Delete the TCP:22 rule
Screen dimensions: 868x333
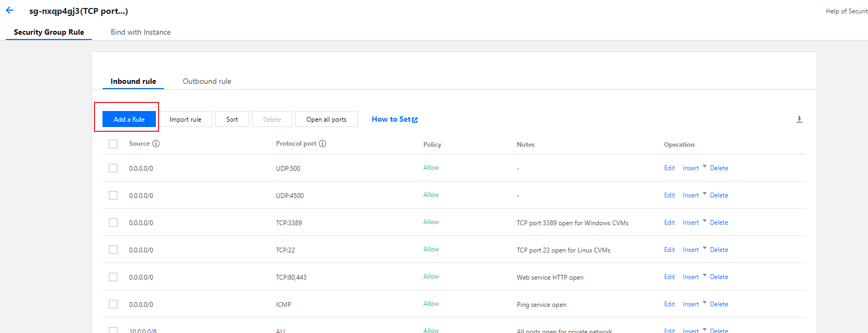[x=719, y=250]
